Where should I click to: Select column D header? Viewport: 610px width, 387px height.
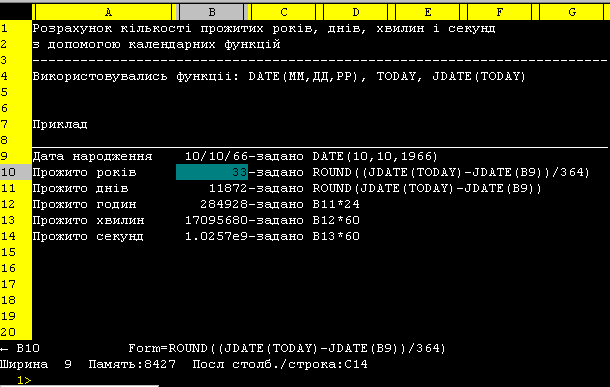[356, 12]
